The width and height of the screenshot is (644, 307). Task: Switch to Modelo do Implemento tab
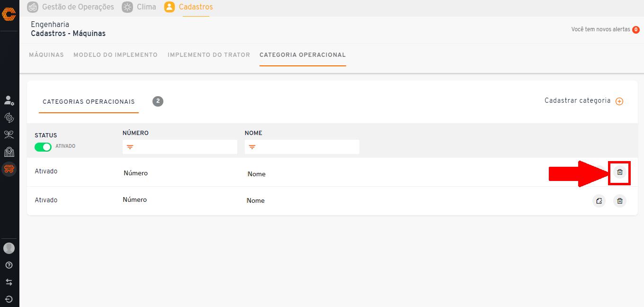coord(116,55)
